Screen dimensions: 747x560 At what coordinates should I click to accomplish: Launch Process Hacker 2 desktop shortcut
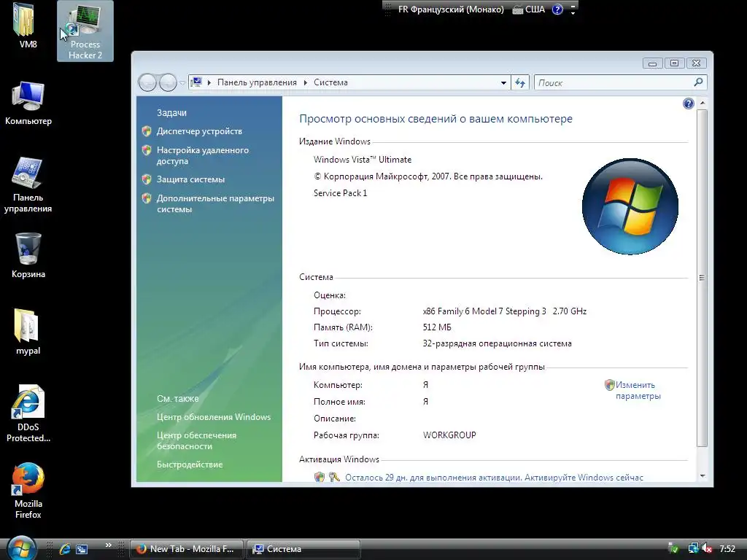pyautogui.click(x=85, y=31)
